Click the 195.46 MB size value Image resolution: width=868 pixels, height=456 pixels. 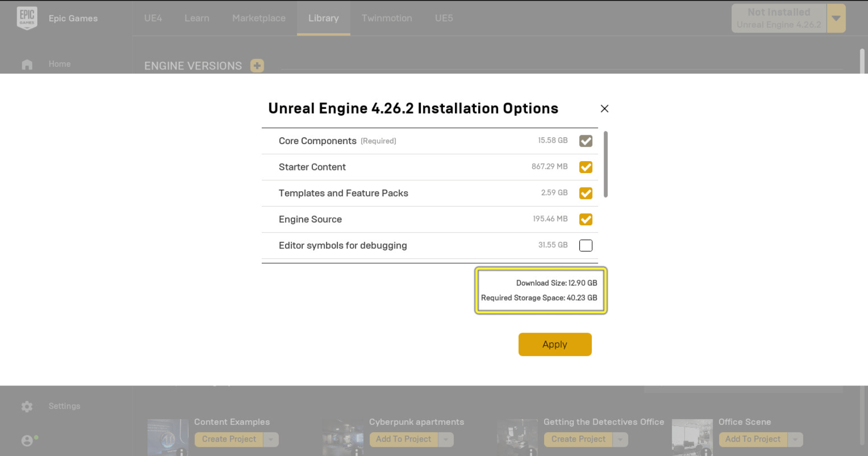tap(550, 219)
